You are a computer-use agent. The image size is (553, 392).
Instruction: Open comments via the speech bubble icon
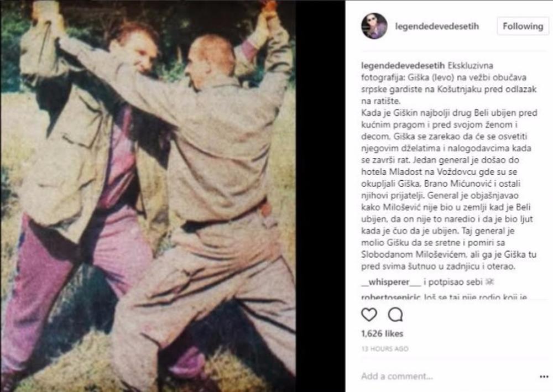click(x=395, y=315)
